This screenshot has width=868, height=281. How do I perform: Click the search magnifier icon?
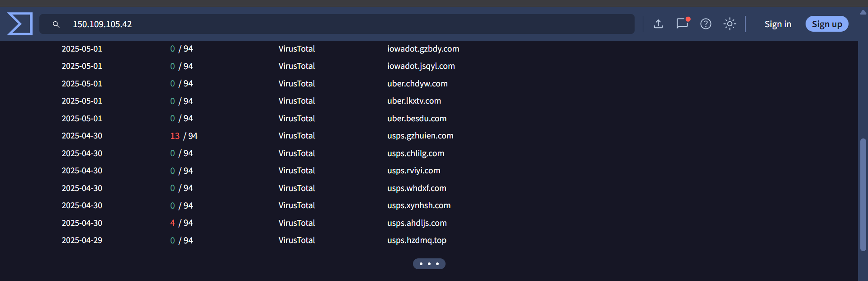56,24
